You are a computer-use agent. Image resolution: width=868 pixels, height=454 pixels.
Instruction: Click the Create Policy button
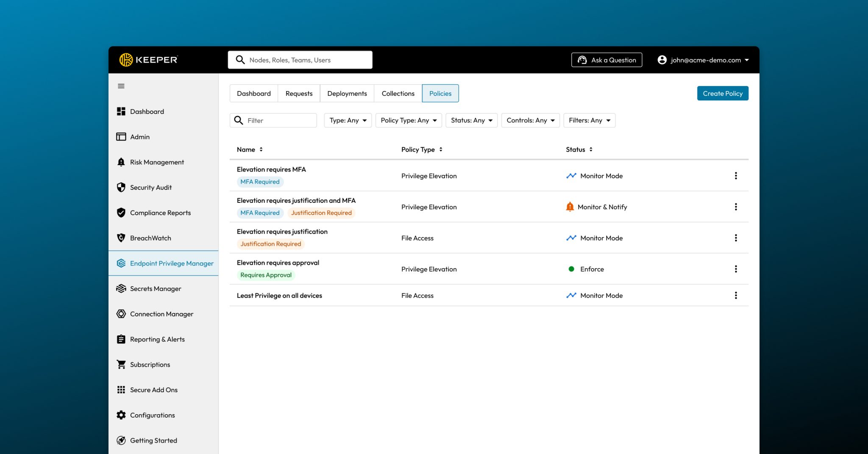(723, 93)
